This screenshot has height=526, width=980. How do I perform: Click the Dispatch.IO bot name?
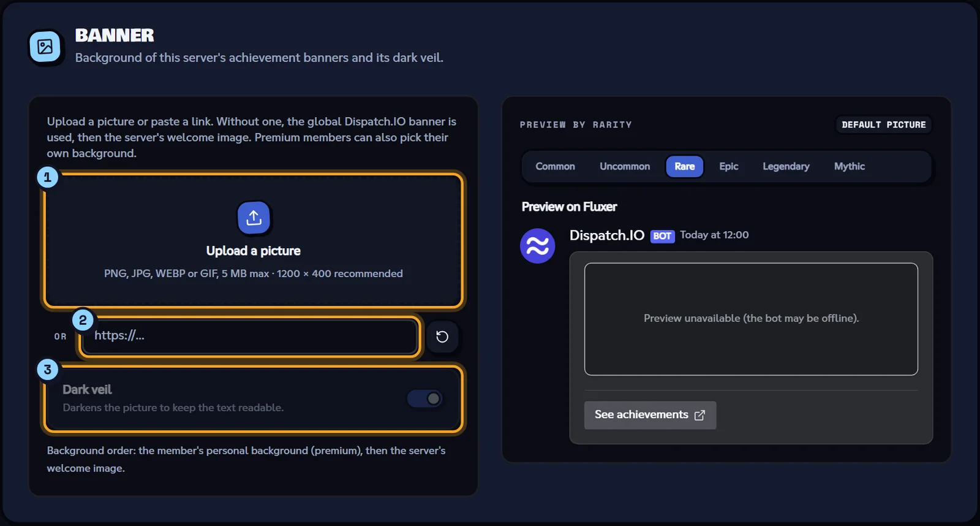point(607,235)
